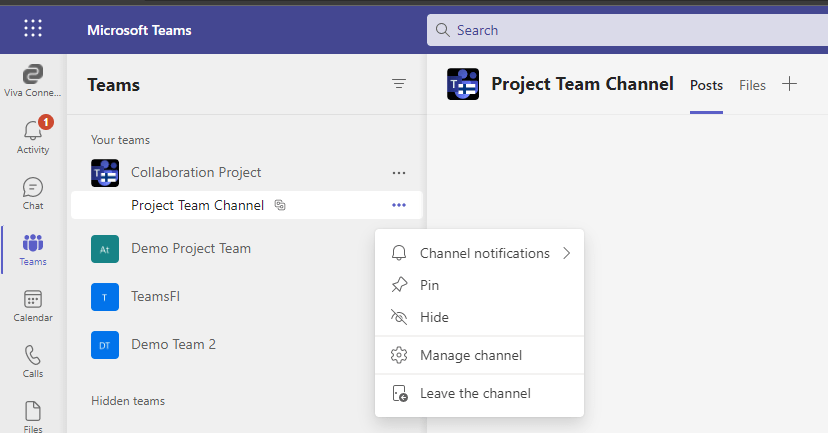Select the Demo Project Team

pos(190,248)
